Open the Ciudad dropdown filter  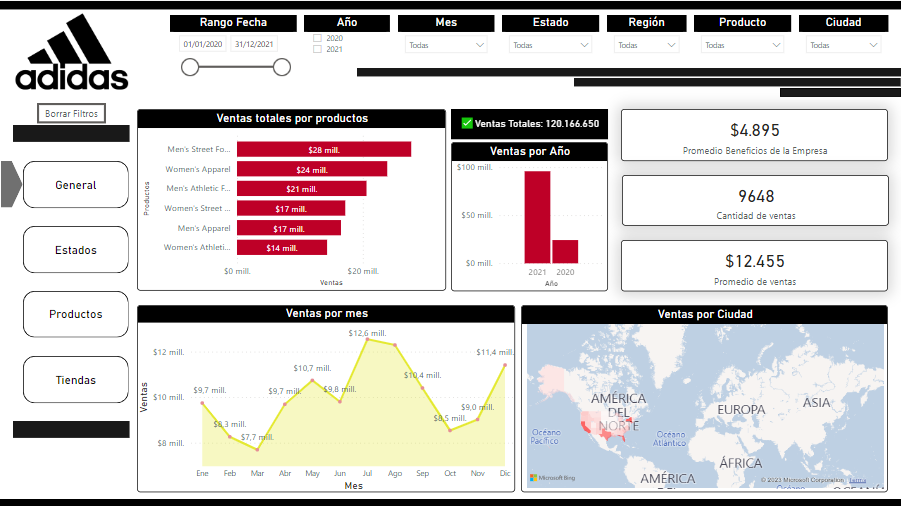(x=843, y=45)
